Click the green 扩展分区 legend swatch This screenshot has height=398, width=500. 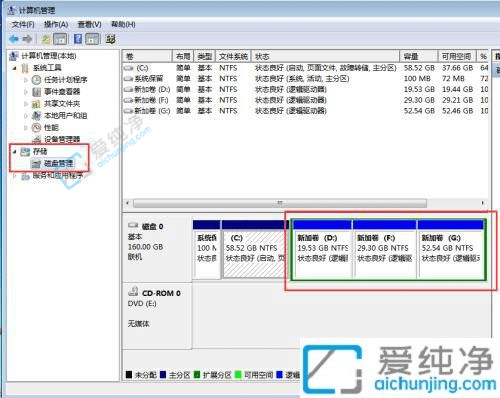[x=197, y=375]
